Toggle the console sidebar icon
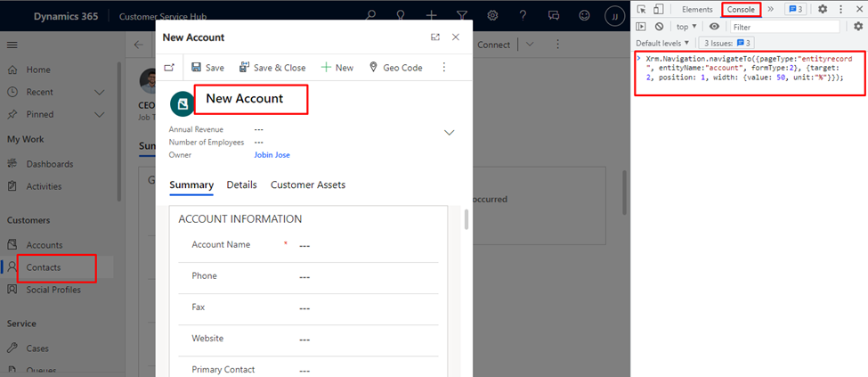The width and height of the screenshot is (868, 377). click(641, 27)
